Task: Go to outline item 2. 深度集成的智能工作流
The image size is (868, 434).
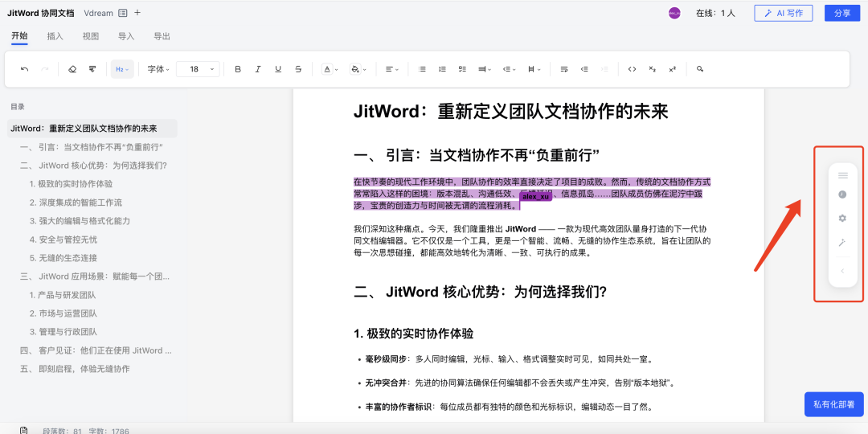Action: (x=76, y=203)
